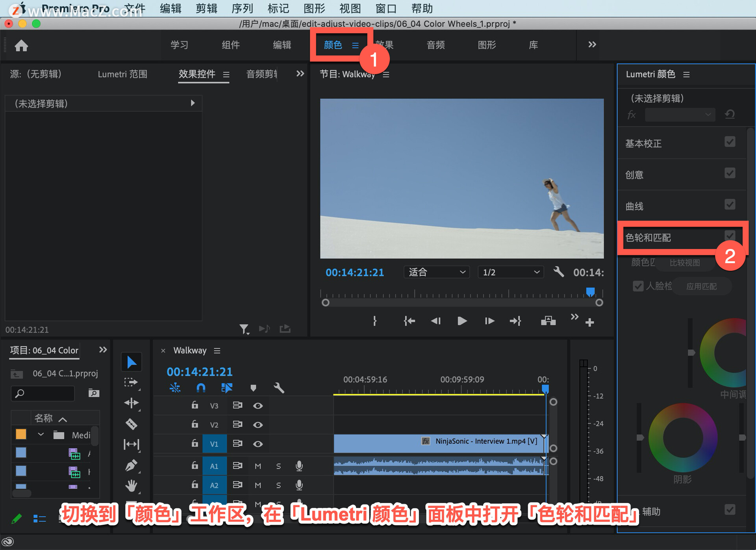Switch to 编辑 workspace tab
This screenshot has width=756, height=550.
(282, 45)
